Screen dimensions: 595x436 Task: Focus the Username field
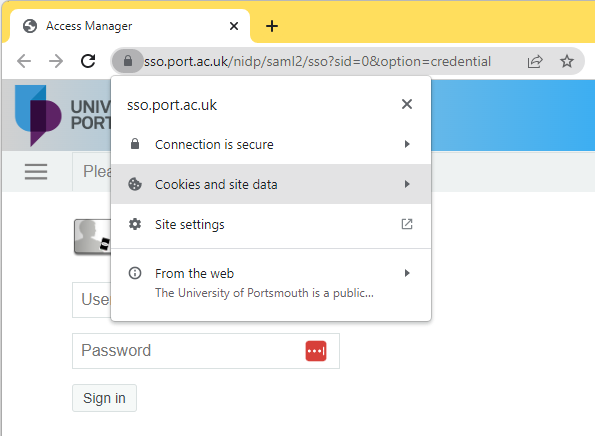click(x=92, y=300)
